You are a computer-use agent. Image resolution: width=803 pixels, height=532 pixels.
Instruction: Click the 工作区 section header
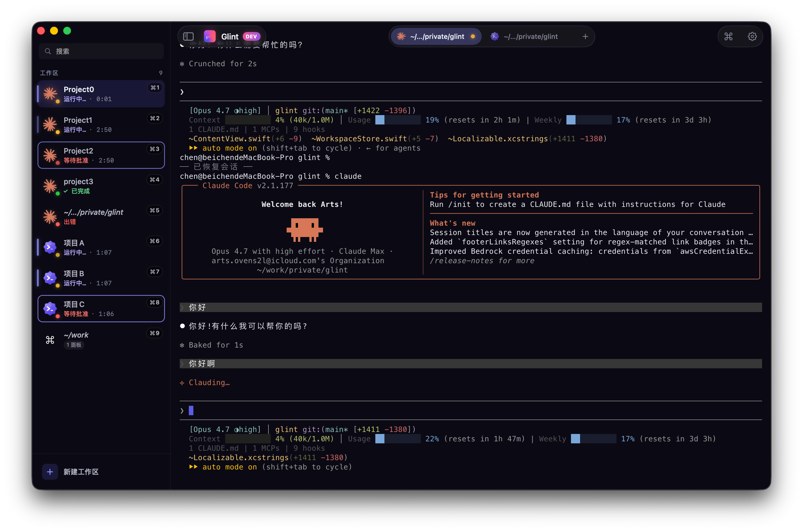(x=49, y=73)
